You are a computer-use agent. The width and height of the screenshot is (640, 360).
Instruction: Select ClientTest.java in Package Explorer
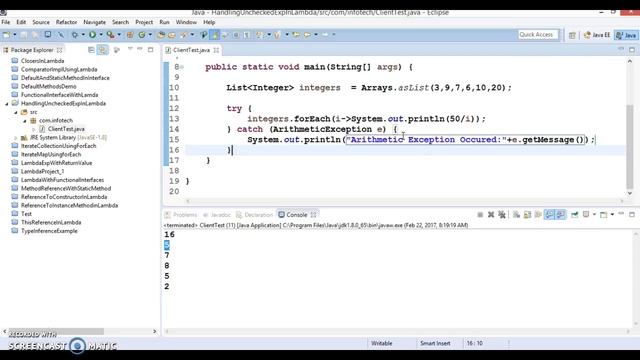66,129
